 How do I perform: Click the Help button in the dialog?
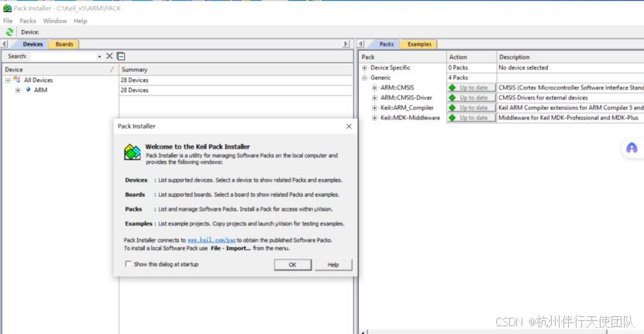click(333, 264)
